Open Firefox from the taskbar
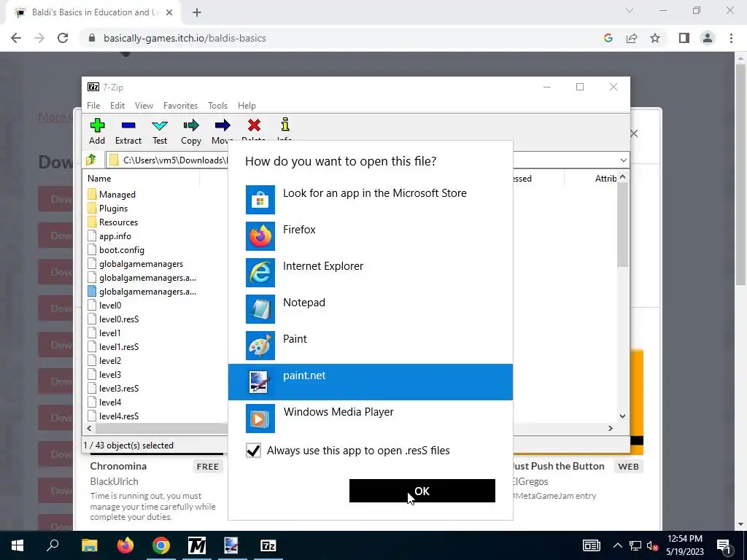Viewport: 747px width, 560px height. click(x=125, y=545)
